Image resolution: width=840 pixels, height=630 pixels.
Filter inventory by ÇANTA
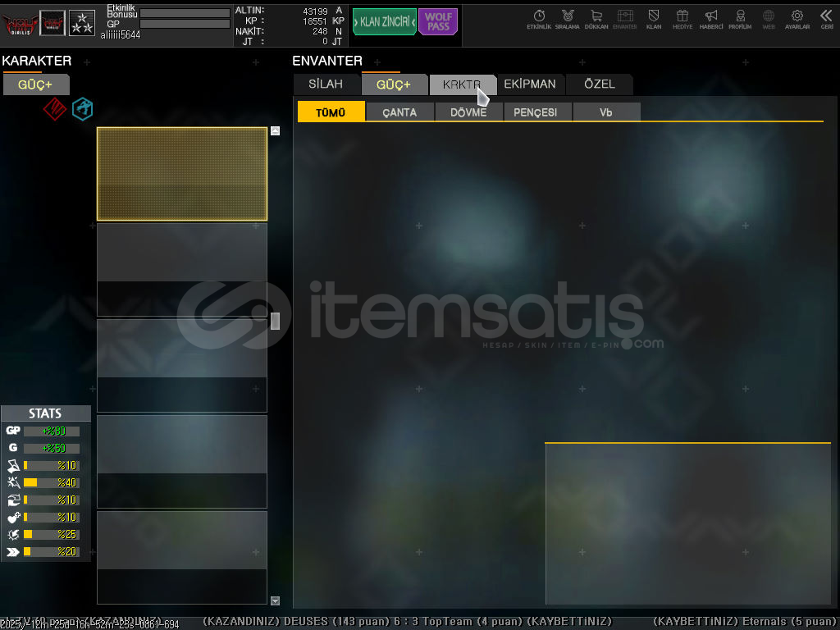pos(399,112)
